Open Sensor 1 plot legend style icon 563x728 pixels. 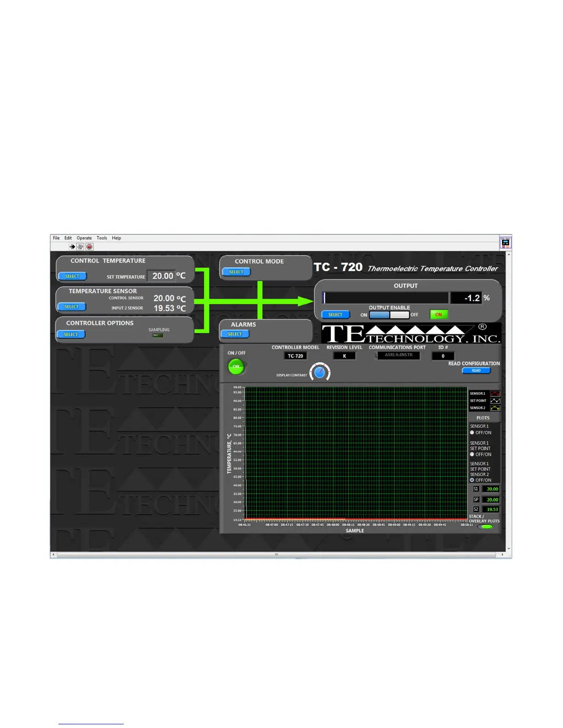[x=495, y=393]
